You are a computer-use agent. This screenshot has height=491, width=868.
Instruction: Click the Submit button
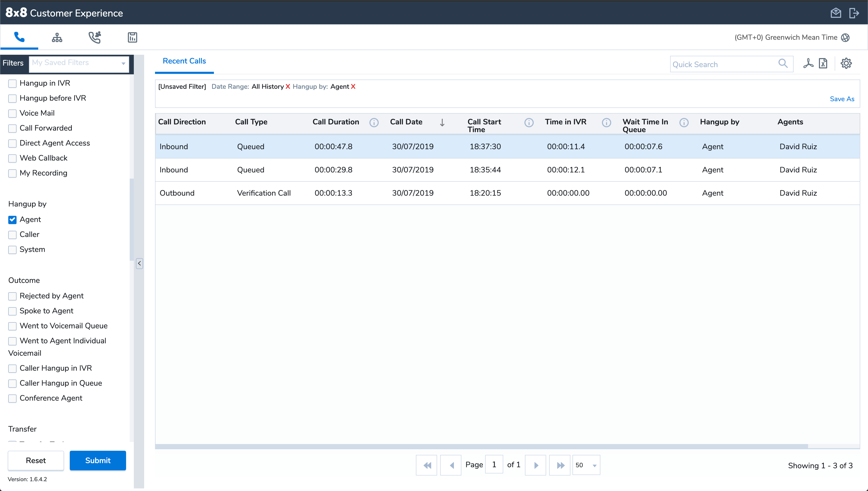tap(98, 460)
